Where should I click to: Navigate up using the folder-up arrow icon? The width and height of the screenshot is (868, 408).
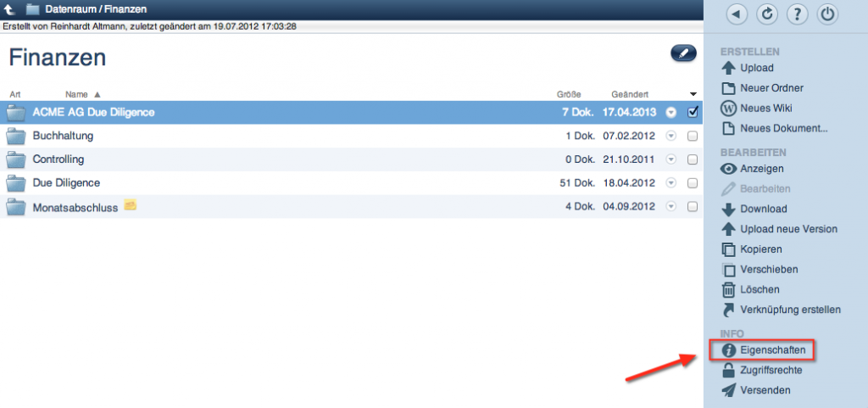point(10,9)
